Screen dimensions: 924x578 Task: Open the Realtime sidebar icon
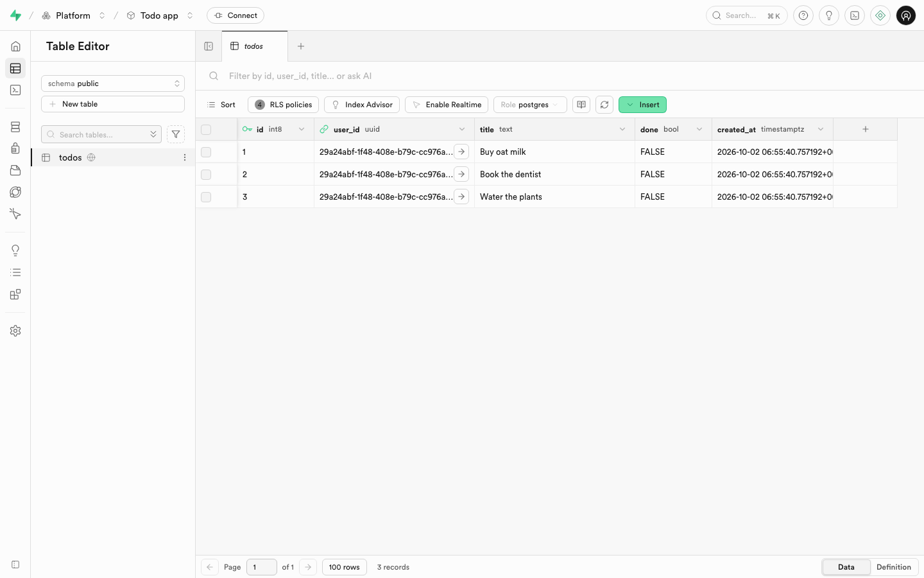[x=15, y=214]
